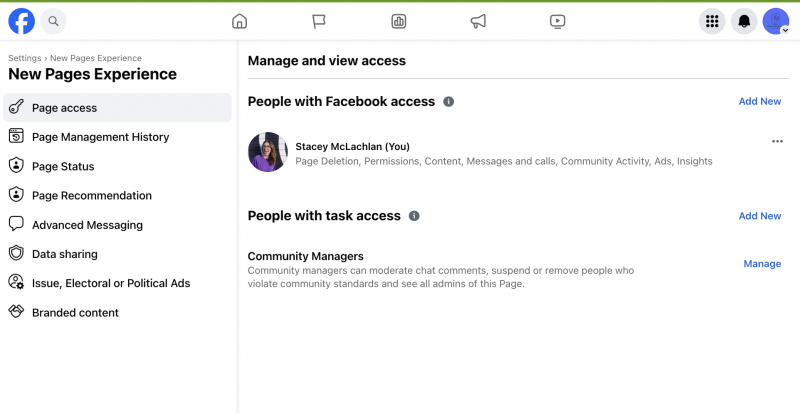Click Settings breadcrumb link
This screenshot has width=800, height=413.
click(24, 58)
